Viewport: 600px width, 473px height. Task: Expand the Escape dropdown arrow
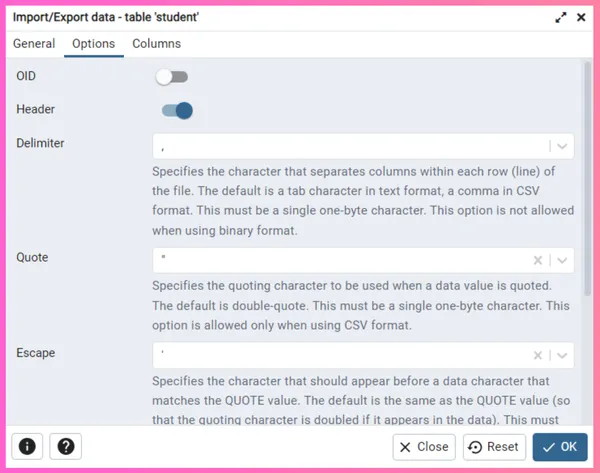pyautogui.click(x=562, y=356)
